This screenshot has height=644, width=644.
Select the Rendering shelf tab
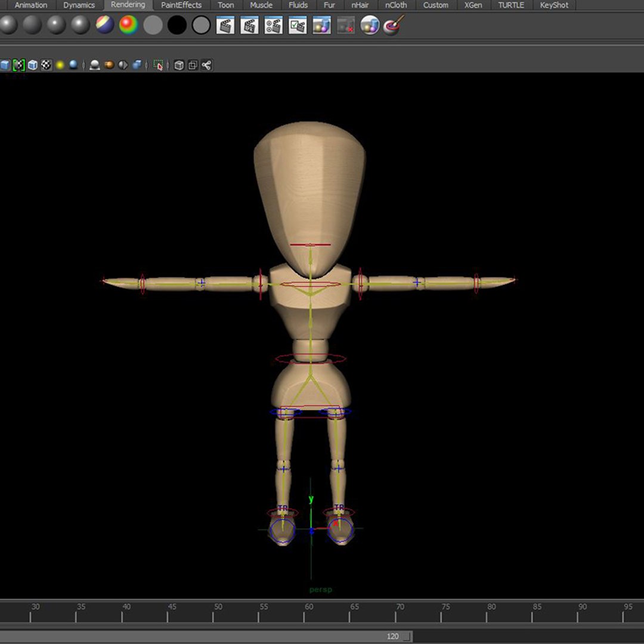128,5
